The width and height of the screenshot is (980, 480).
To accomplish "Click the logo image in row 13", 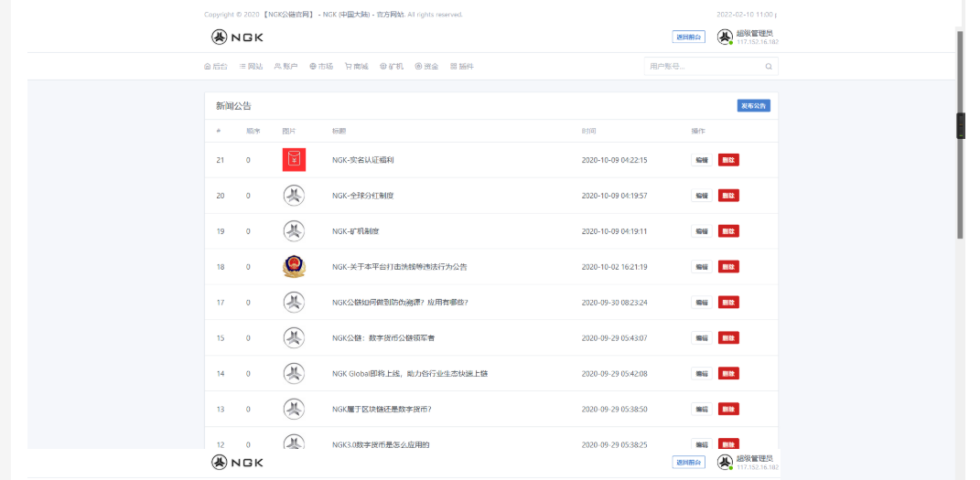I will pyautogui.click(x=294, y=409).
